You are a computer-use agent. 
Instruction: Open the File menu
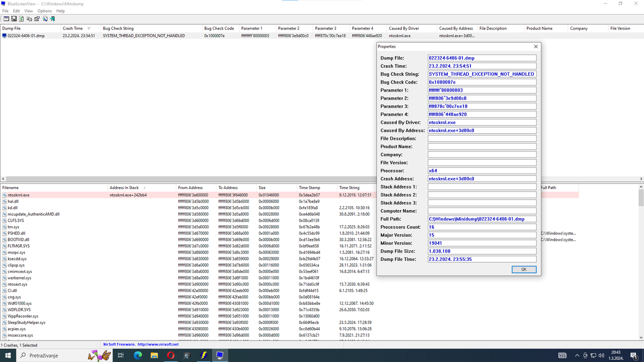(x=5, y=11)
